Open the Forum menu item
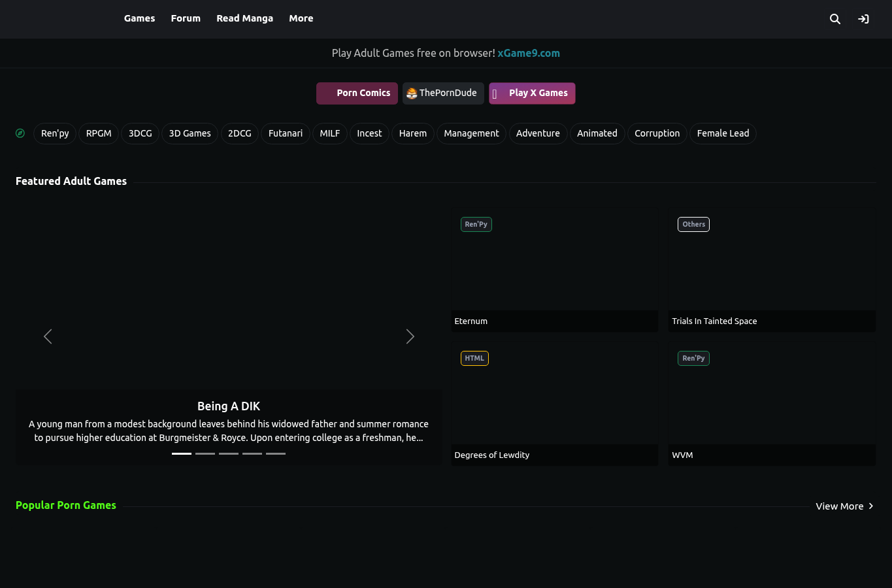The height and width of the screenshot is (588, 892). (x=186, y=18)
